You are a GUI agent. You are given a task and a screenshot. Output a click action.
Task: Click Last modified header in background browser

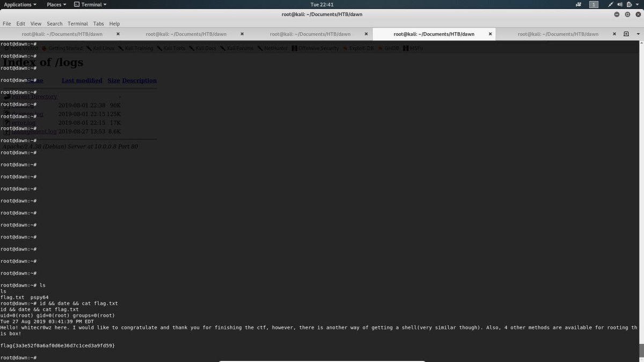pos(82,80)
